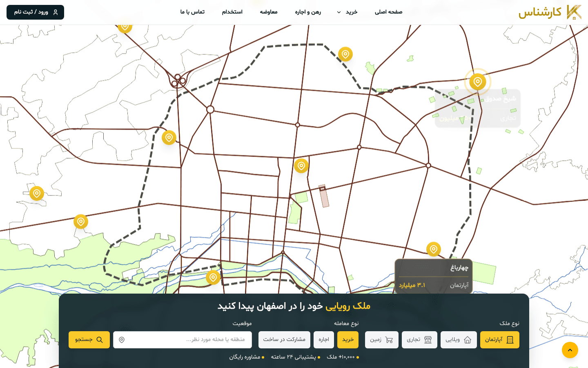Select زمین property type
The height and width of the screenshot is (368, 588).
point(381,340)
